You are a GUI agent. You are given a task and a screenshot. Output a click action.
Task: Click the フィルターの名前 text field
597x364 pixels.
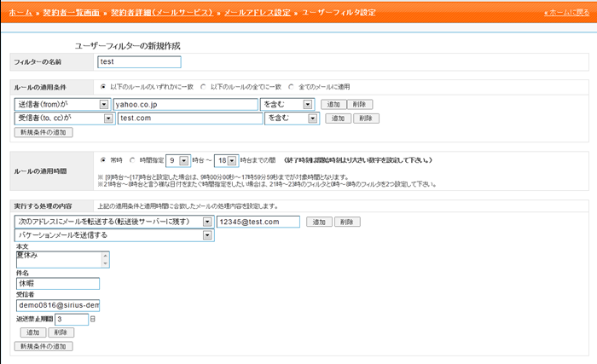coord(139,62)
